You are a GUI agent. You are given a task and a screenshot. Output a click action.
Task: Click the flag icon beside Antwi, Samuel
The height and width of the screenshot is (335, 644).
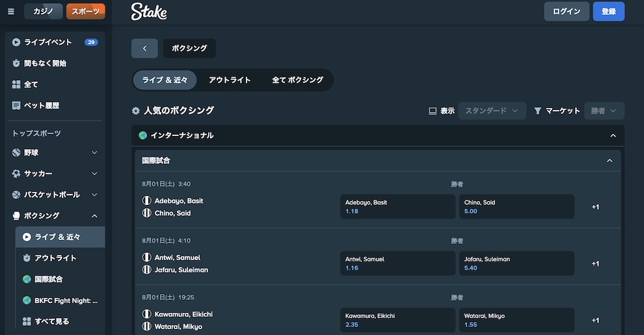(x=146, y=258)
